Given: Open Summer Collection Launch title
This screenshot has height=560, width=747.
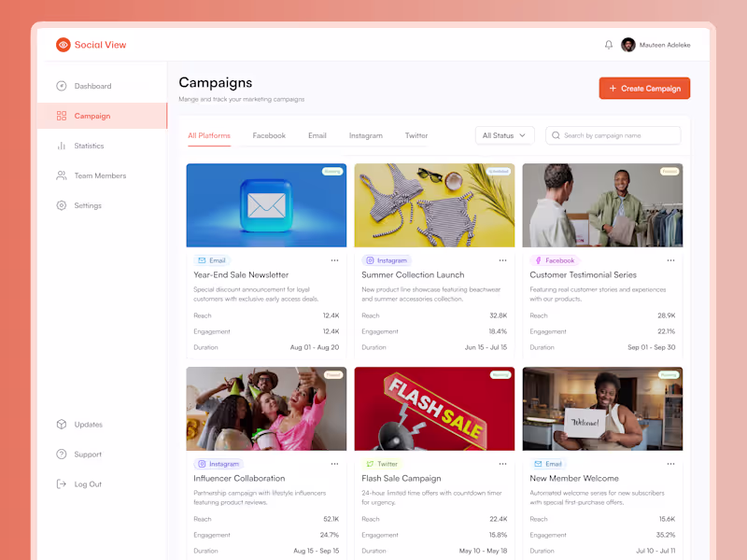Looking at the screenshot, I should pos(413,274).
